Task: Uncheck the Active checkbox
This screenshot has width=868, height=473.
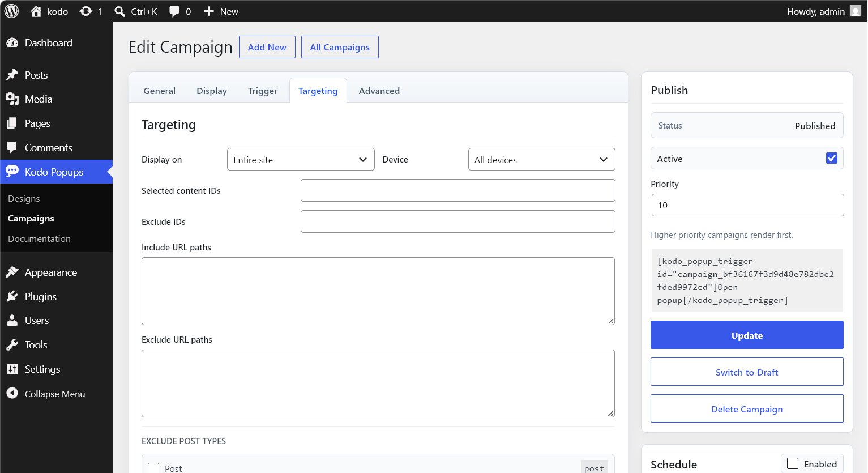Action: pyautogui.click(x=832, y=159)
